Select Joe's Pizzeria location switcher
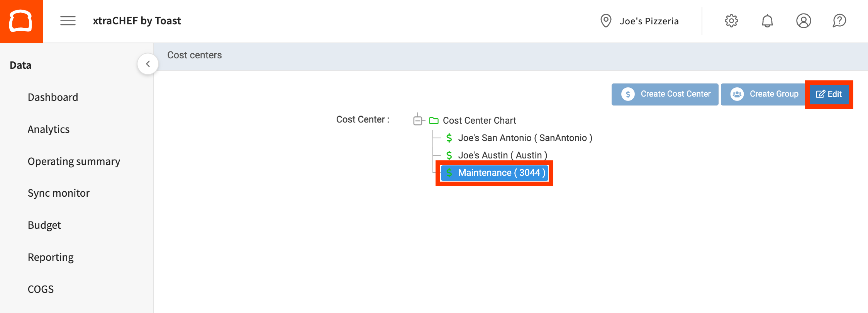Image resolution: width=868 pixels, height=313 pixels. [x=649, y=21]
